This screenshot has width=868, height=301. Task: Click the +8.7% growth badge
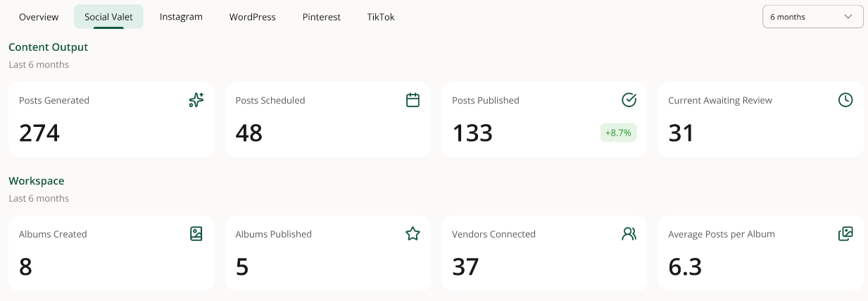[x=619, y=133]
